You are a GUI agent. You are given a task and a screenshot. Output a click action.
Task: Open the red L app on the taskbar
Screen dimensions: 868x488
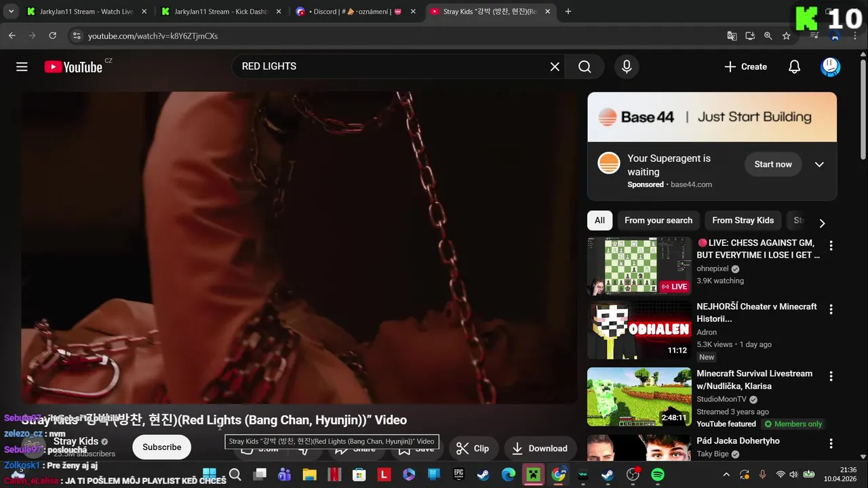(384, 474)
